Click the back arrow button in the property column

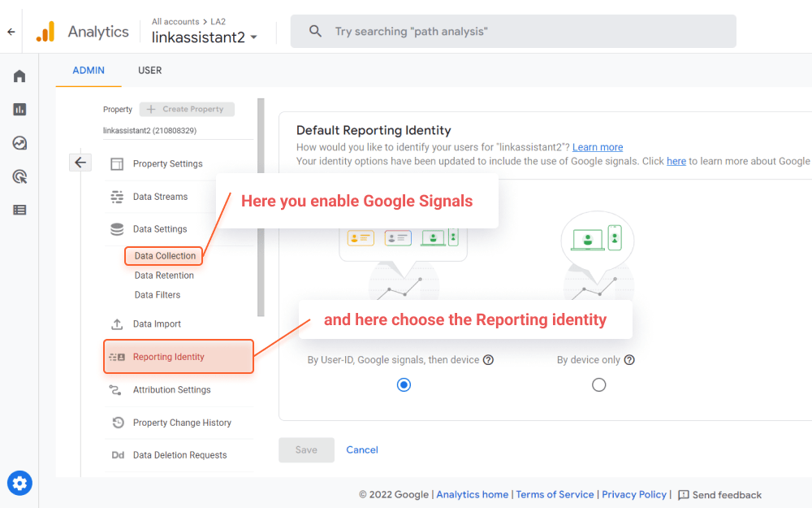[x=80, y=163]
